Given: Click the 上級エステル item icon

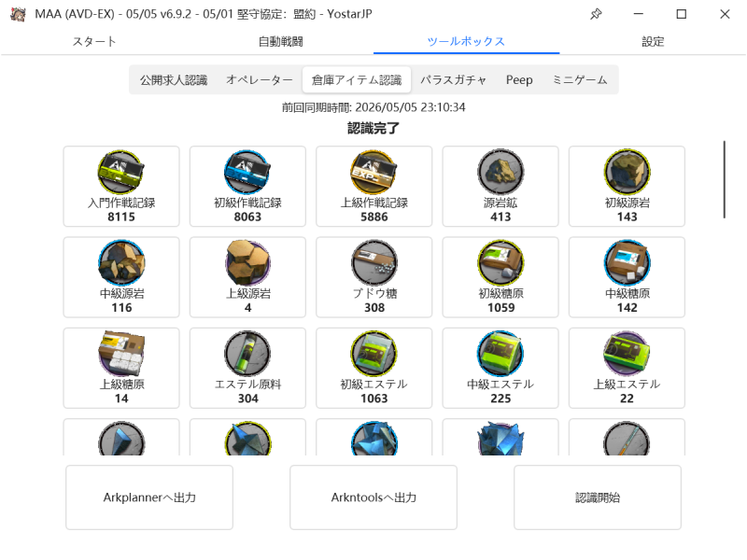Looking at the screenshot, I should point(627,354).
